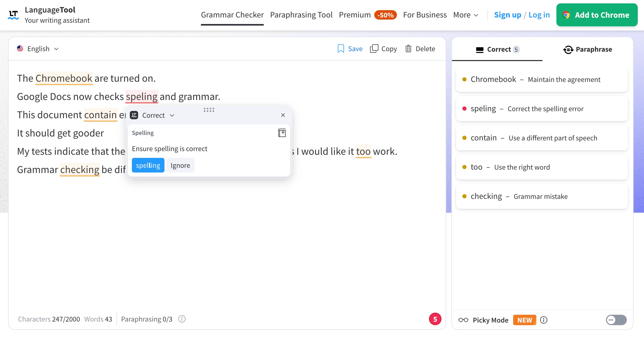The image size is (644, 339).
Task: Close the spelling suggestion popup
Action: (x=283, y=115)
